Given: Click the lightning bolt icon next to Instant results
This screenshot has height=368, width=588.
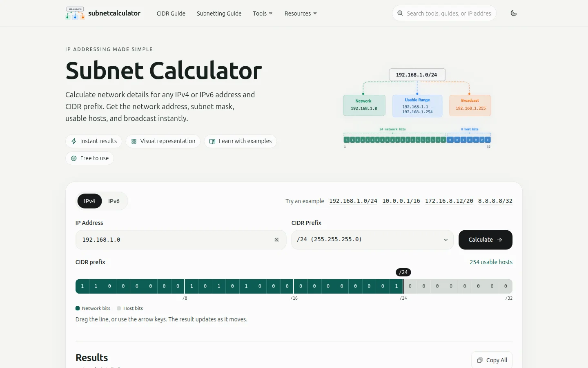Looking at the screenshot, I should click(x=74, y=141).
